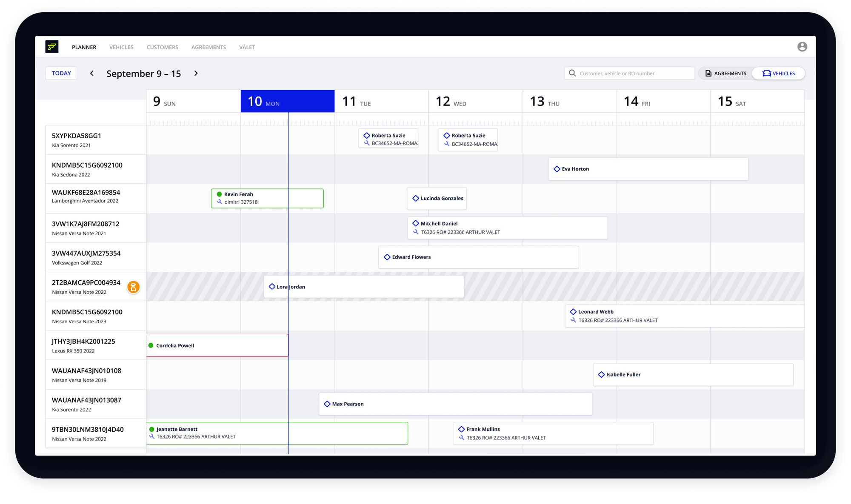
Task: Click the Today button
Action: pos(61,73)
